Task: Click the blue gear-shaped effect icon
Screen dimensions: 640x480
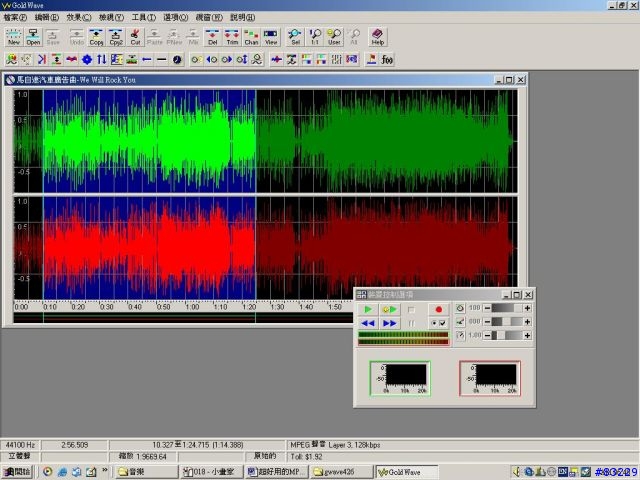Action: click(87, 60)
